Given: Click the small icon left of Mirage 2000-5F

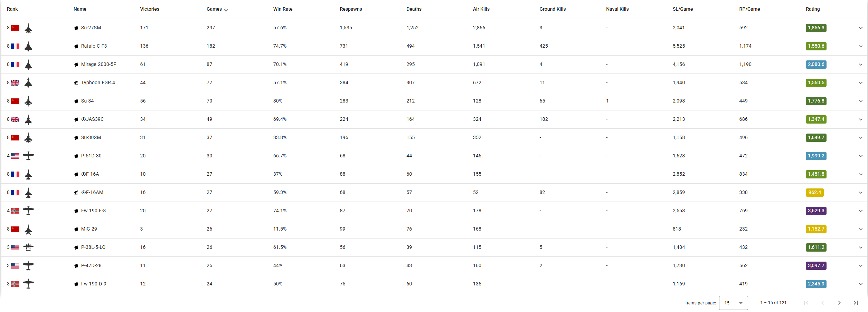Looking at the screenshot, I should click(x=76, y=65).
